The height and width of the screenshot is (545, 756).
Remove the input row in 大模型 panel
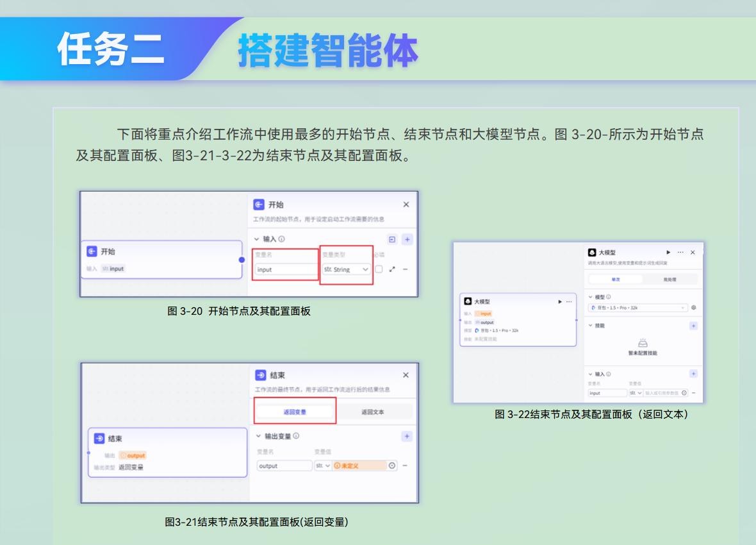point(693,393)
